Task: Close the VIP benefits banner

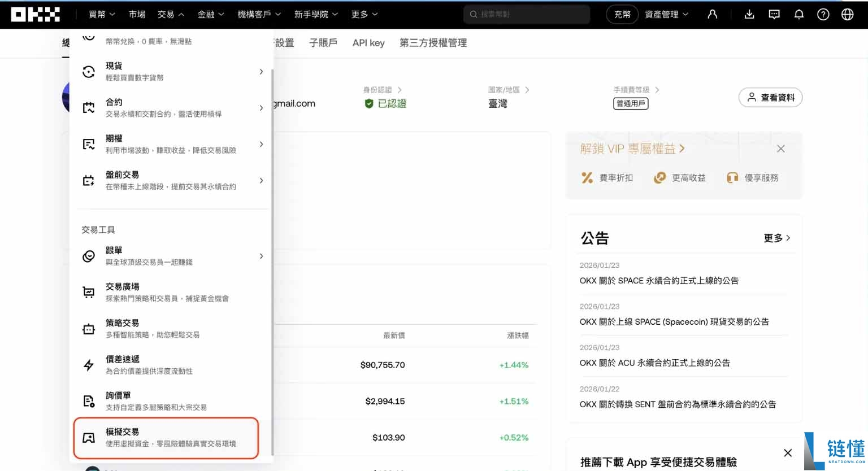Action: (781, 149)
